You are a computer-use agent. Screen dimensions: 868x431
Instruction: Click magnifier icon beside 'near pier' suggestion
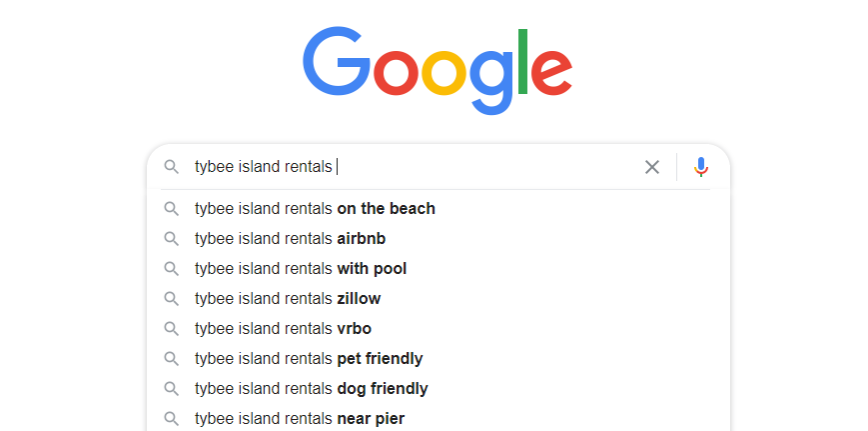(x=172, y=418)
